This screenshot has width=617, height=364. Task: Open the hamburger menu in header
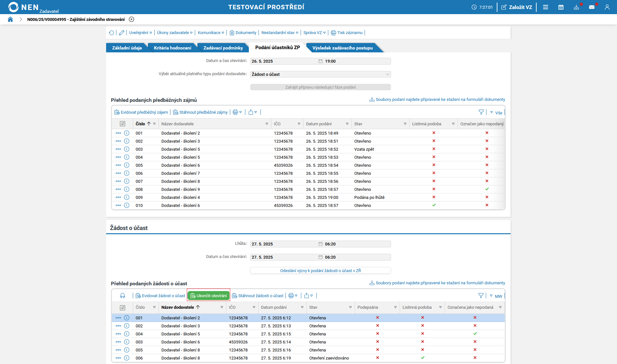point(546,7)
